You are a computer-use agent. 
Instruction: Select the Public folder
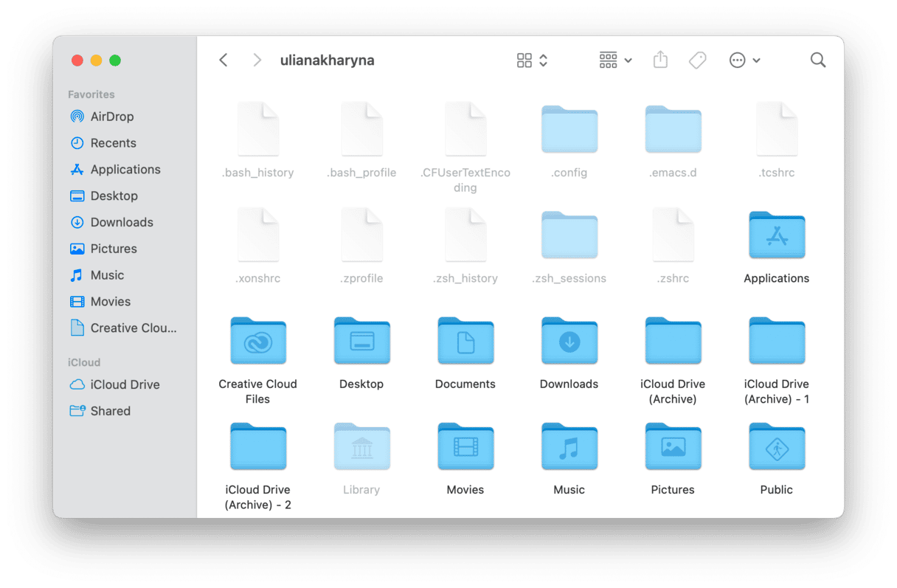pyautogui.click(x=777, y=446)
